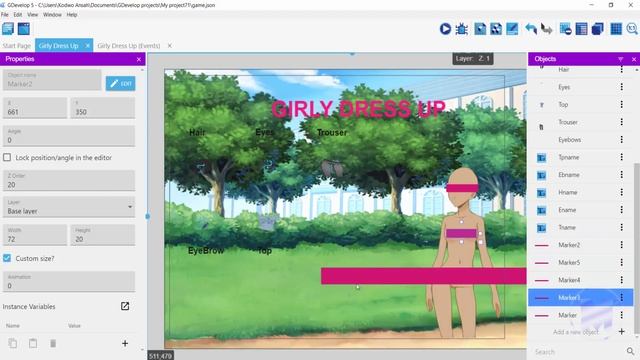640x360 pixels.
Task: Focus the Y position field
Action: point(102,108)
